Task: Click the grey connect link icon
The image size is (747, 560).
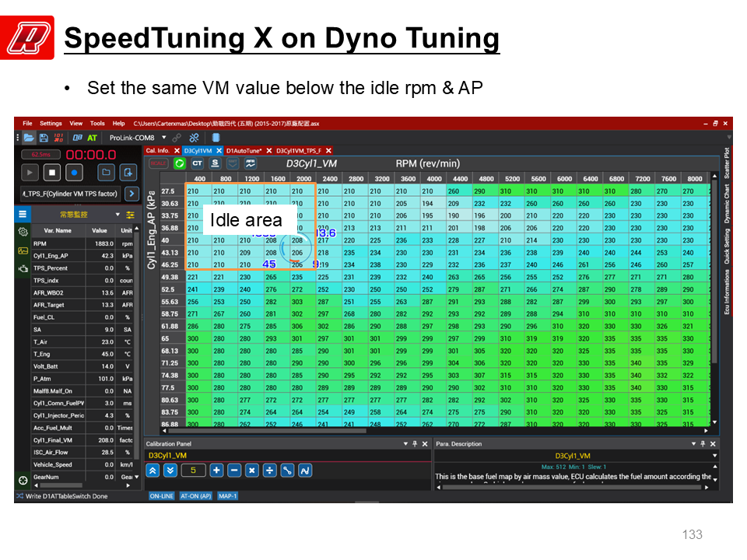Action: coord(177,138)
